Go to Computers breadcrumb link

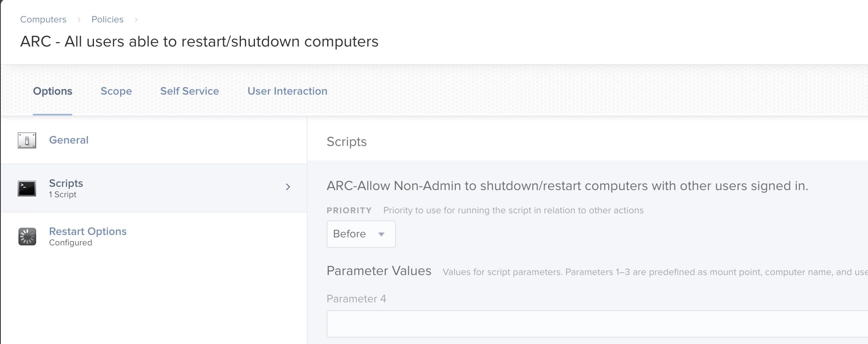tap(43, 20)
